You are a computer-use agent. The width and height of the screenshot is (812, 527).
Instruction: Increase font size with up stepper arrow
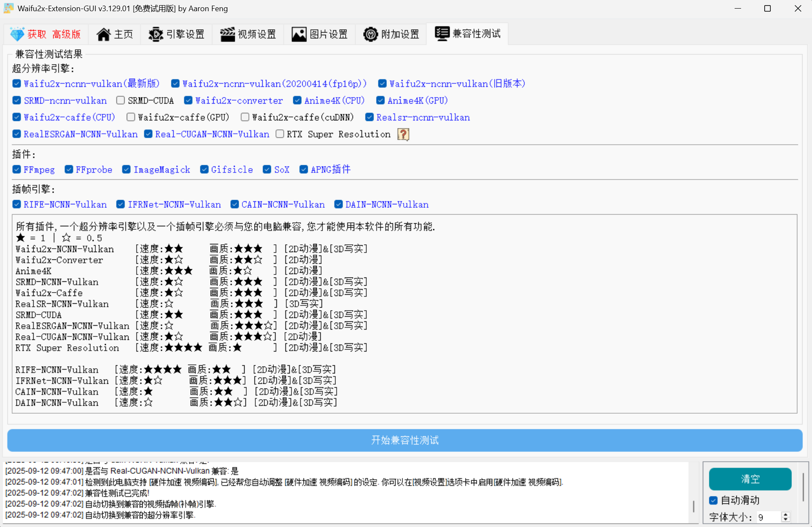[x=786, y=515]
